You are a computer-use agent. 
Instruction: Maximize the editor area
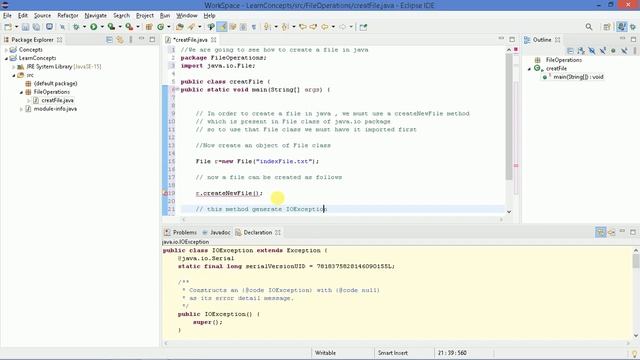pos(512,39)
